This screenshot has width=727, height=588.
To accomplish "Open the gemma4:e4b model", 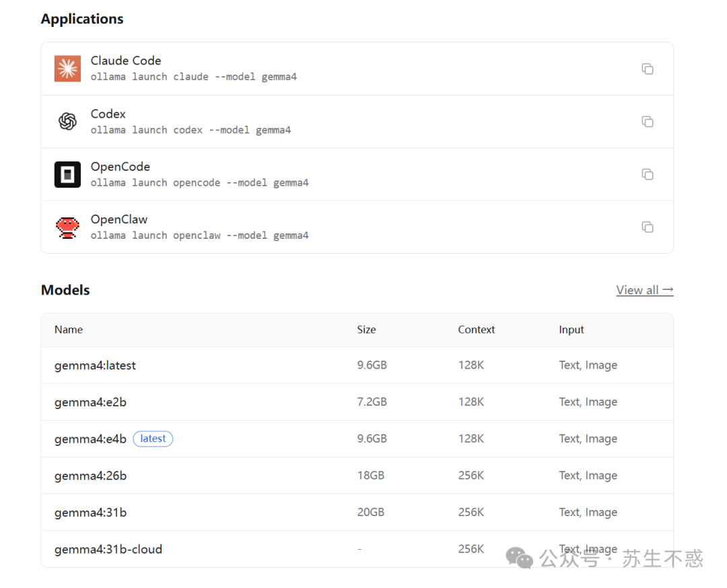I will coord(90,439).
